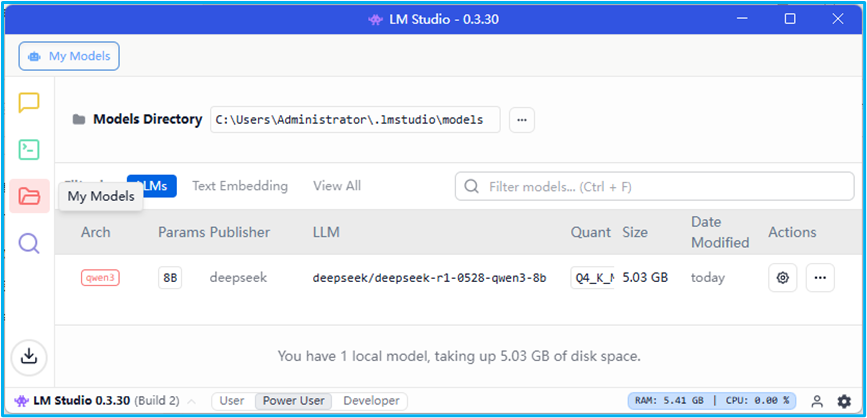
Task: Click the qwen3 architecture tag
Action: [100, 278]
